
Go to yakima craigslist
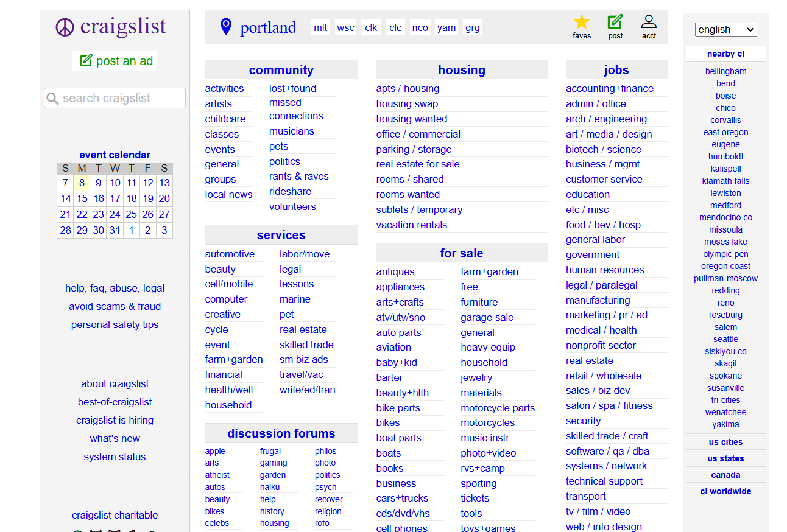point(725,425)
